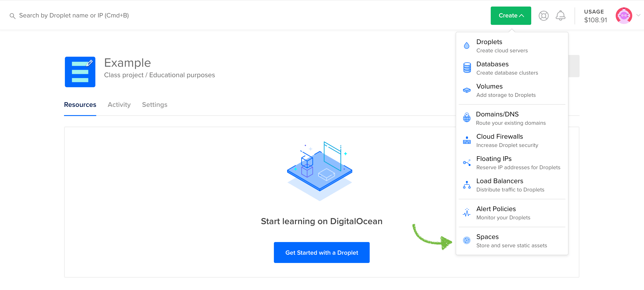
Task: Open the project Settings tab
Action: click(155, 105)
